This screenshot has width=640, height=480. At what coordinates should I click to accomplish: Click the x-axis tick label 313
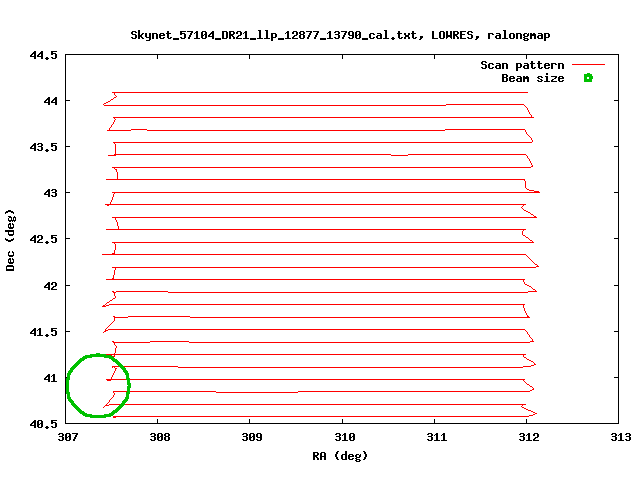point(620,437)
